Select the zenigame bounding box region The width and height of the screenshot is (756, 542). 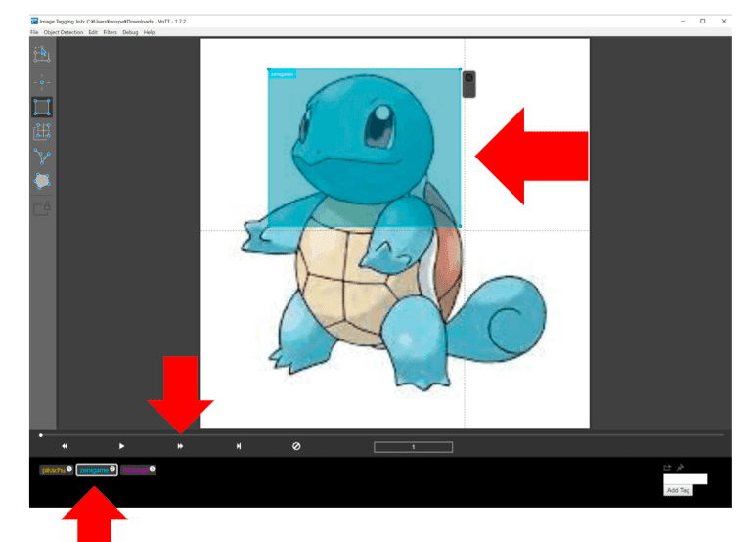coord(364,148)
